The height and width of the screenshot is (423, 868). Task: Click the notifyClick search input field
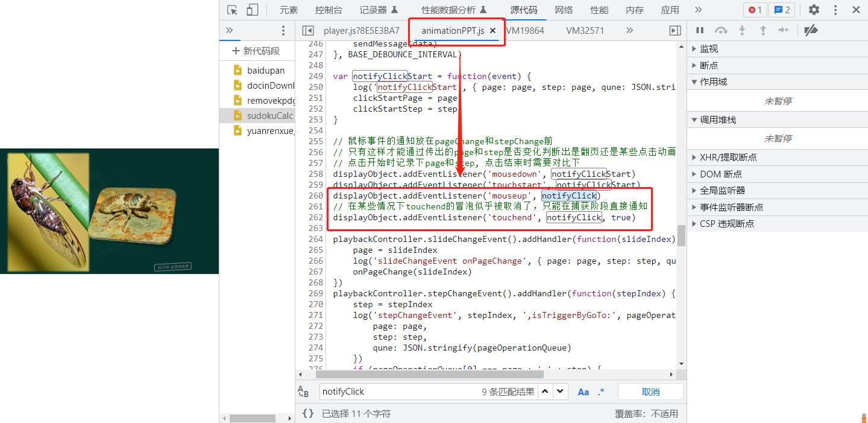pyautogui.click(x=398, y=392)
